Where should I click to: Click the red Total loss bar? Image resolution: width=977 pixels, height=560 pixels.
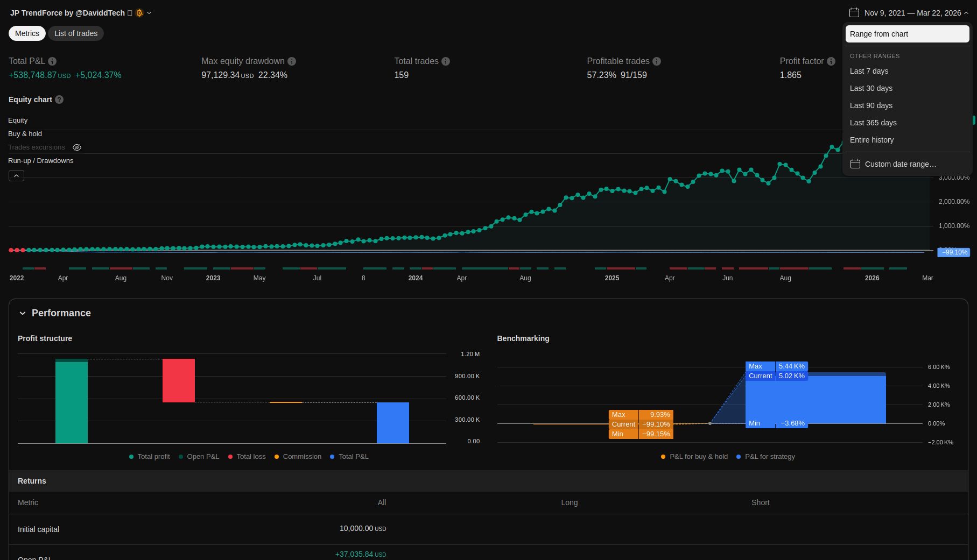pos(179,380)
